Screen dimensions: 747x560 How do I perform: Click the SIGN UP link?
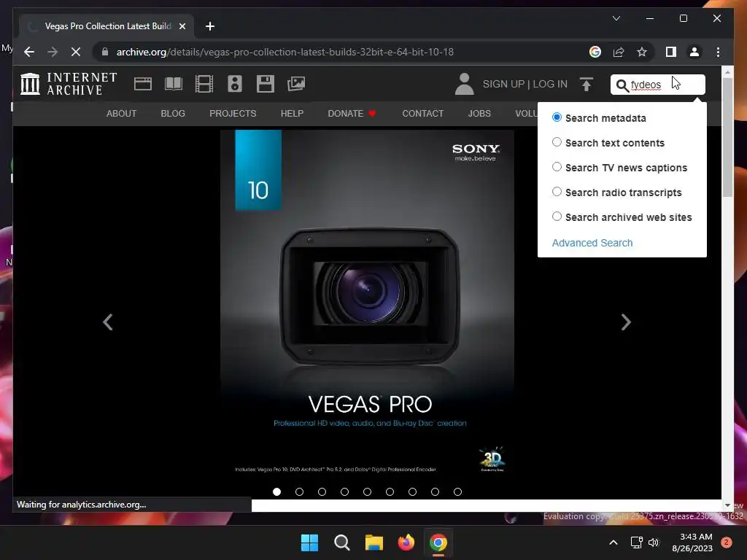(503, 84)
